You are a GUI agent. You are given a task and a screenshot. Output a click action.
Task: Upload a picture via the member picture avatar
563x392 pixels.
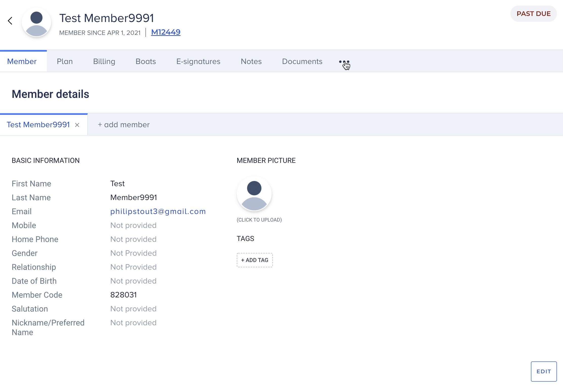(254, 194)
